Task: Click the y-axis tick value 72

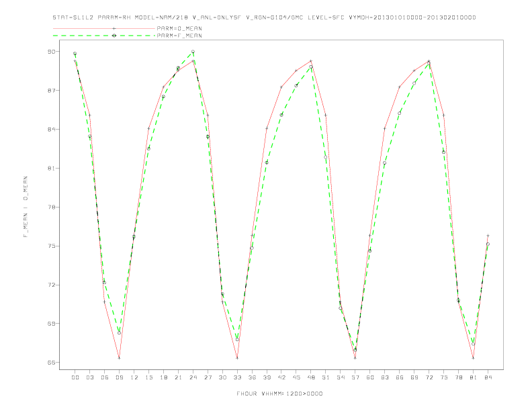Action: pos(52,285)
